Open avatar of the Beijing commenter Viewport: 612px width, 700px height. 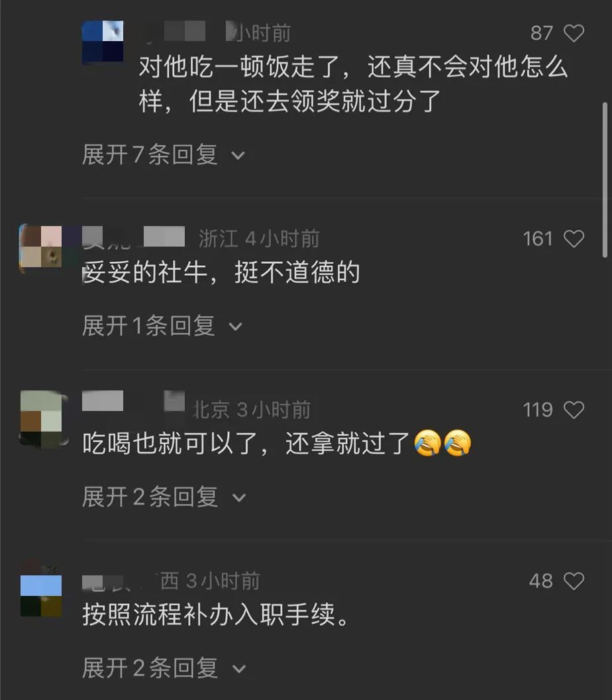42,418
